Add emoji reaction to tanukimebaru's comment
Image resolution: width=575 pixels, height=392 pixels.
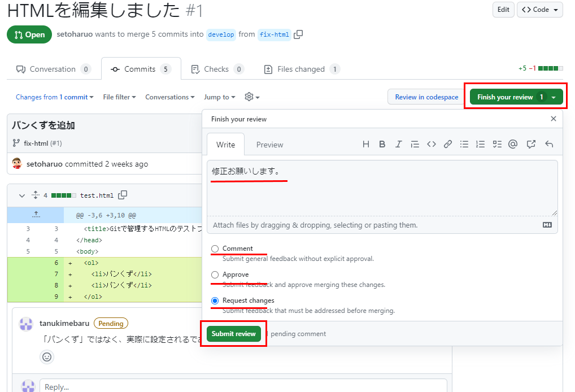(47, 357)
